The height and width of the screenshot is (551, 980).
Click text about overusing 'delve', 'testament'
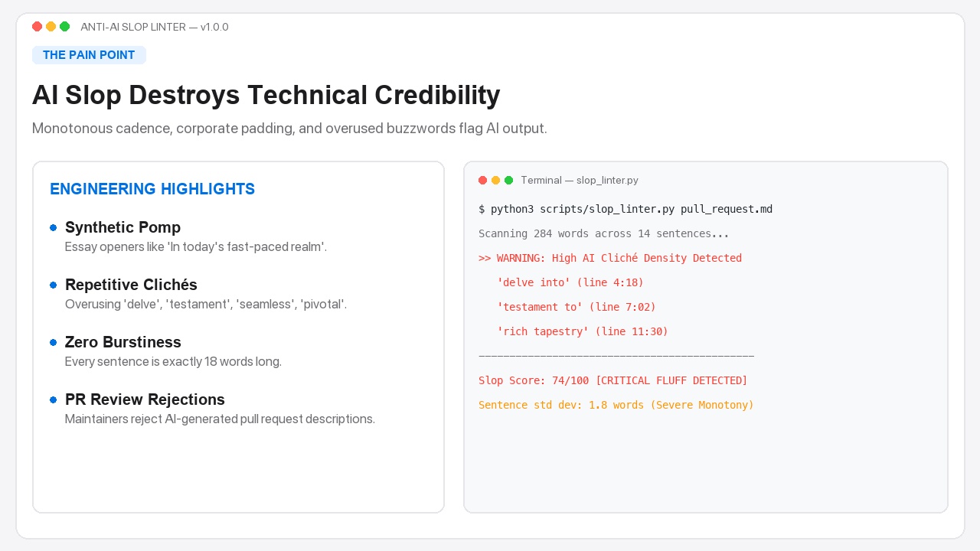point(206,305)
